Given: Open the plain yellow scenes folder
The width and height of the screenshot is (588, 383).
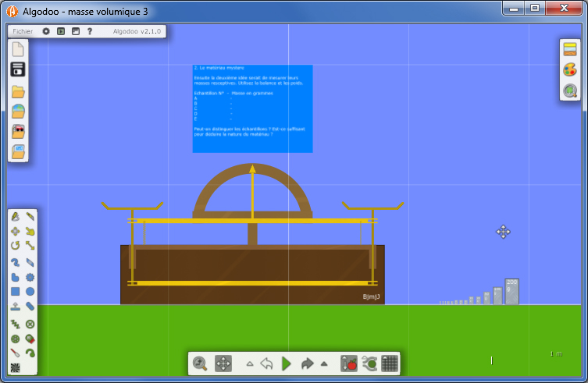Looking at the screenshot, I should (x=18, y=91).
